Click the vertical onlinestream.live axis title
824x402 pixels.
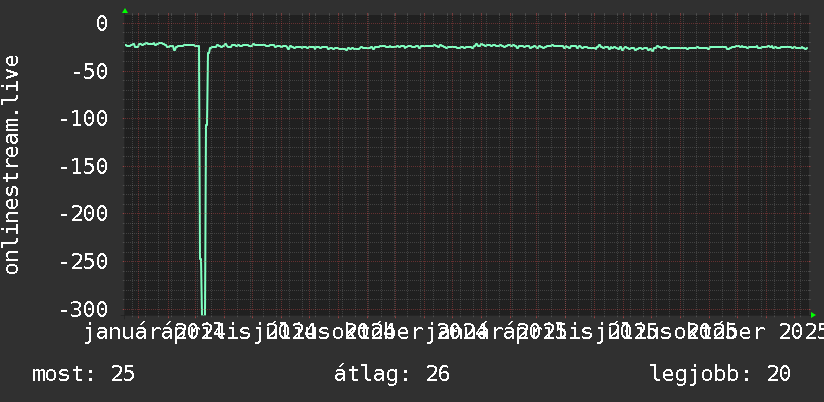12,164
